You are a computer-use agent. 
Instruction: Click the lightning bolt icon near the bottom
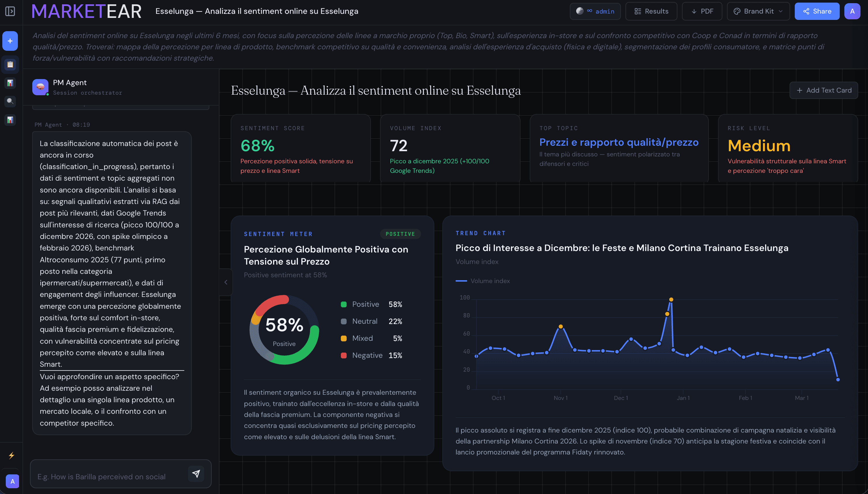[x=12, y=455]
